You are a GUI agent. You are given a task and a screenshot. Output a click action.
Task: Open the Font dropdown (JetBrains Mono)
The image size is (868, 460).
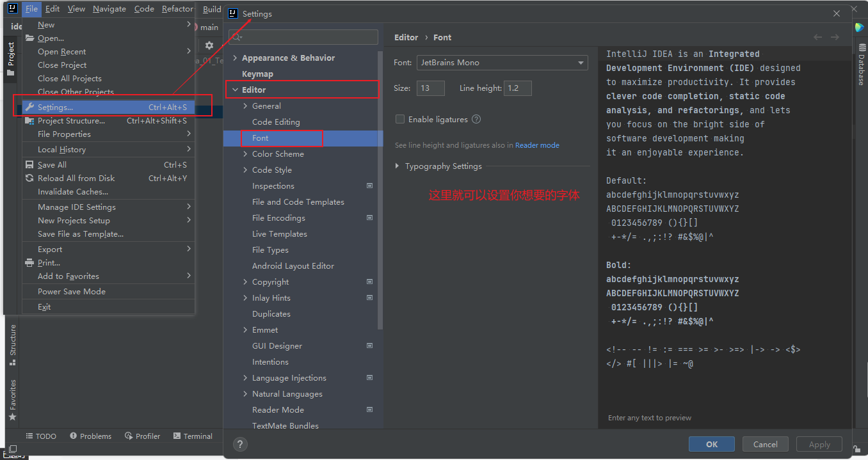tap(502, 63)
